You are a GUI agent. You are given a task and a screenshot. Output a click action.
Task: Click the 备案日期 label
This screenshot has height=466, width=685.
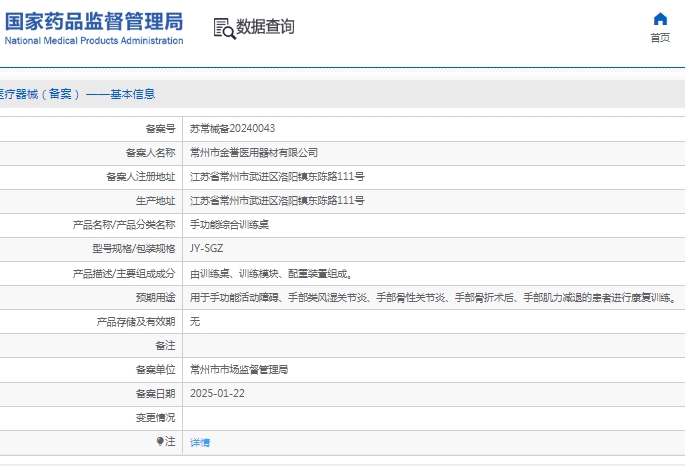[156, 394]
